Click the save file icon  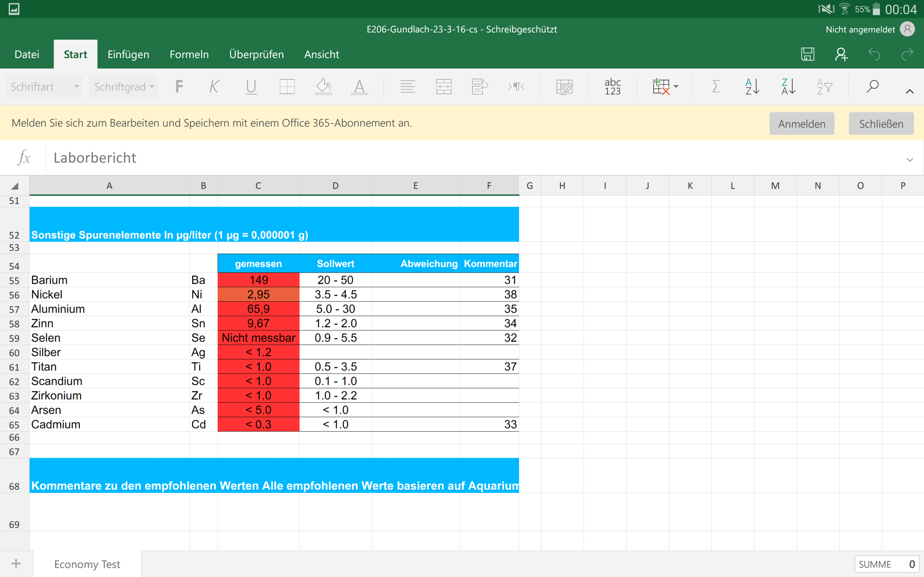807,54
